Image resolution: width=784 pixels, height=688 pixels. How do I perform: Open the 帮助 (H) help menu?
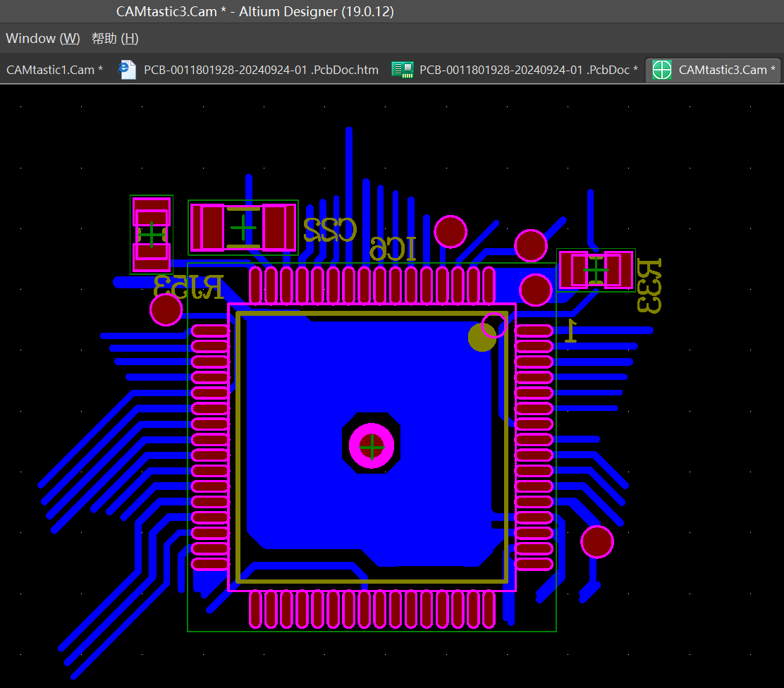tap(115, 39)
